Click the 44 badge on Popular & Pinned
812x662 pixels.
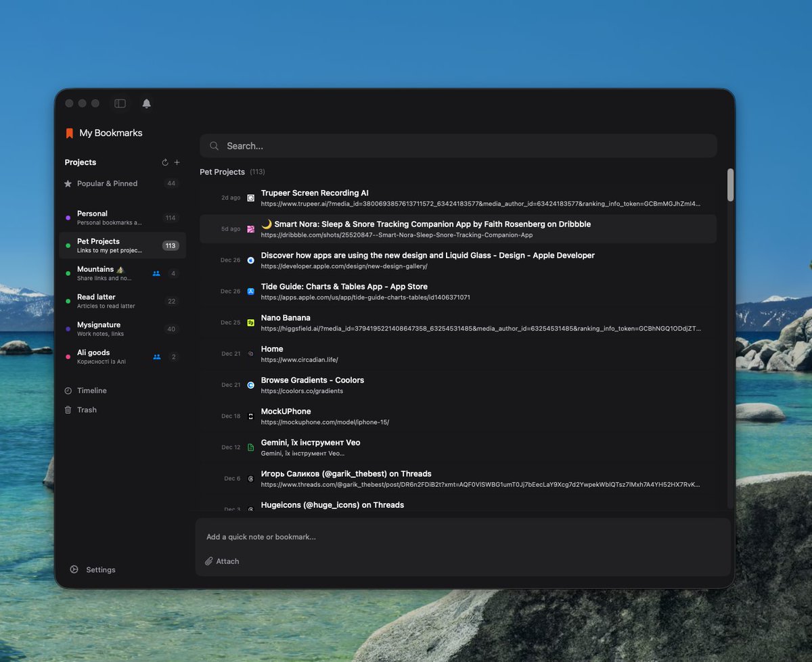coord(171,183)
